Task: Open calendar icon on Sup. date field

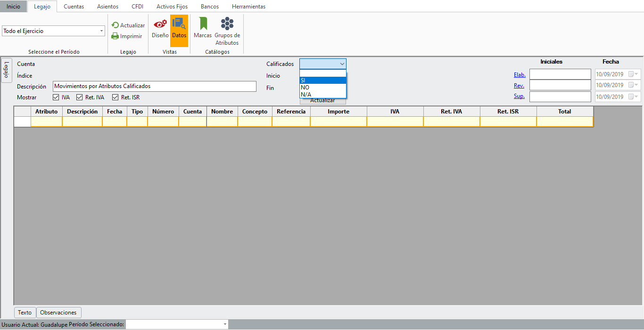Action: click(631, 97)
